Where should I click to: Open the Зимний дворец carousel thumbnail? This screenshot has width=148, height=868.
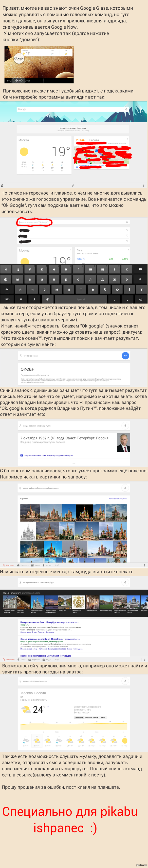[92, 602]
